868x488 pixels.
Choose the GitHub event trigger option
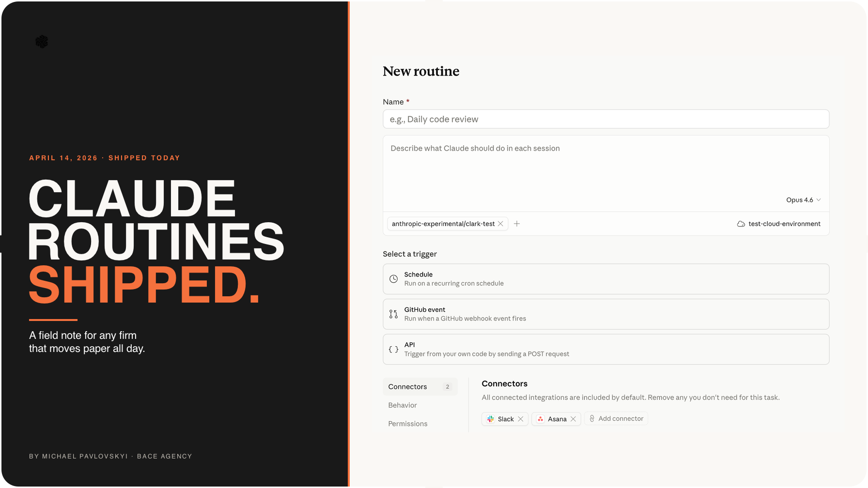pyautogui.click(x=605, y=314)
